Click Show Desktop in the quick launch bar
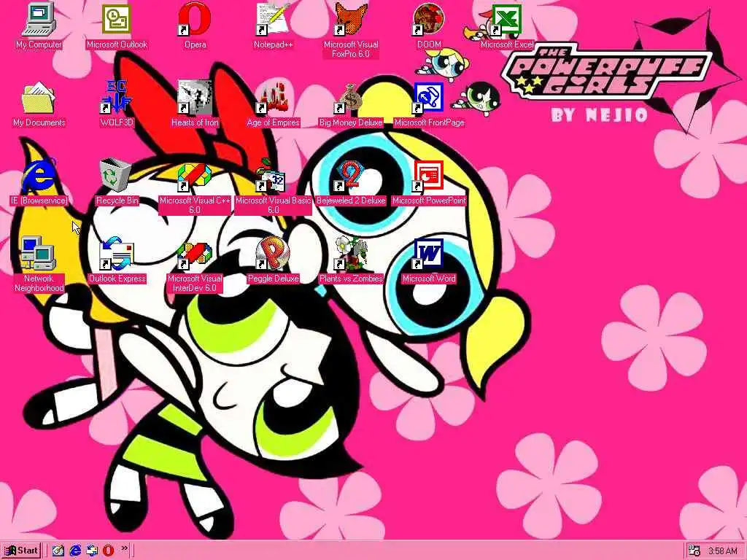 click(x=58, y=551)
